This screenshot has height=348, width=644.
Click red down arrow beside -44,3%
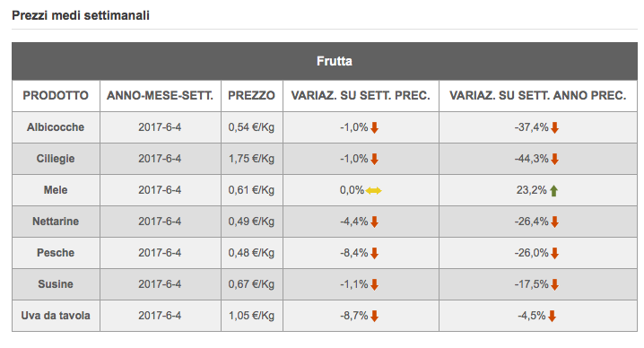tap(554, 159)
